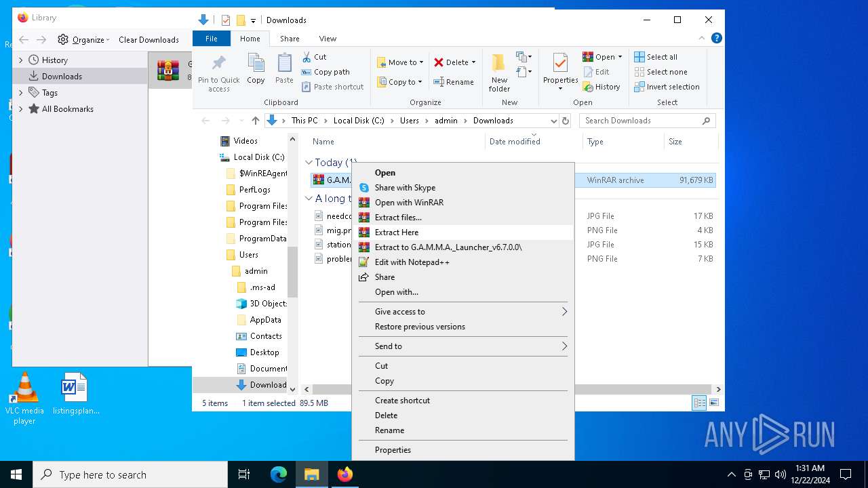Click Select all in ribbon
Screen dimensions: 868x488
(656, 57)
